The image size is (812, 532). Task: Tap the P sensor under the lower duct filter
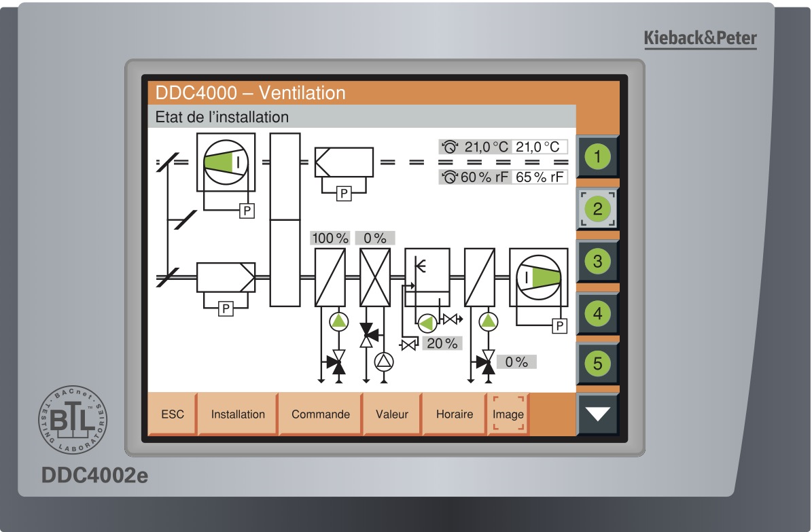tap(226, 308)
